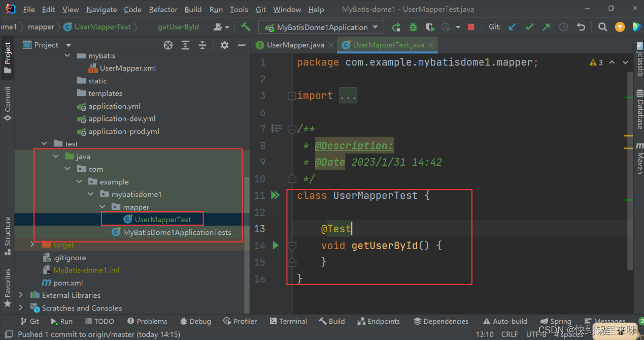Viewport: 644px width, 340px height.
Task: Expand Scratches and Consoles node
Action: pos(21,307)
